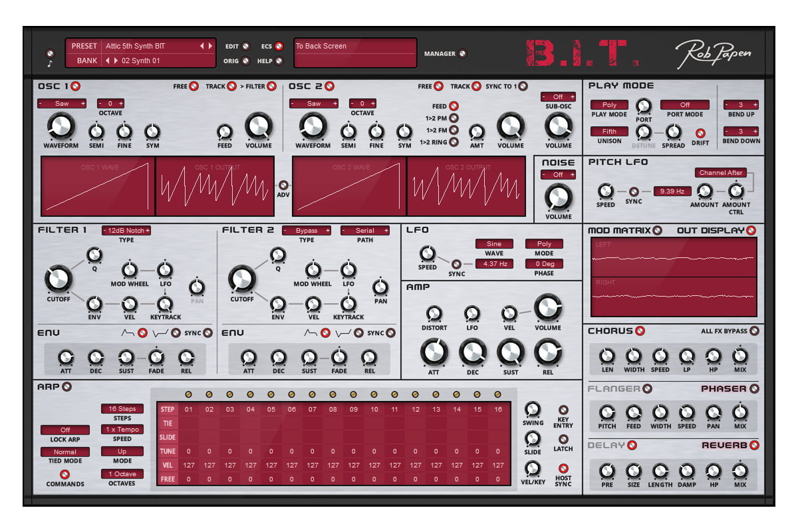The image size is (798, 532).
Task: Click the OSC 1 power button
Action: click(x=75, y=86)
